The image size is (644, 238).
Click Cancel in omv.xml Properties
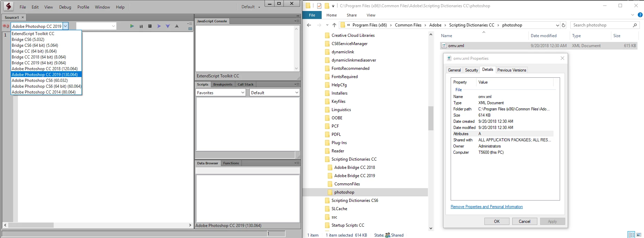coord(525,221)
